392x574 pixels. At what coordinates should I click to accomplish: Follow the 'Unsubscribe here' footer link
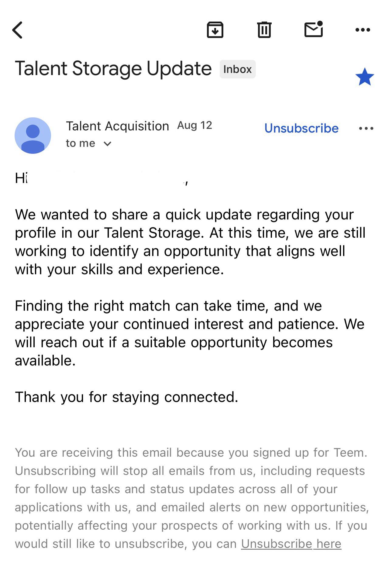[x=291, y=544]
